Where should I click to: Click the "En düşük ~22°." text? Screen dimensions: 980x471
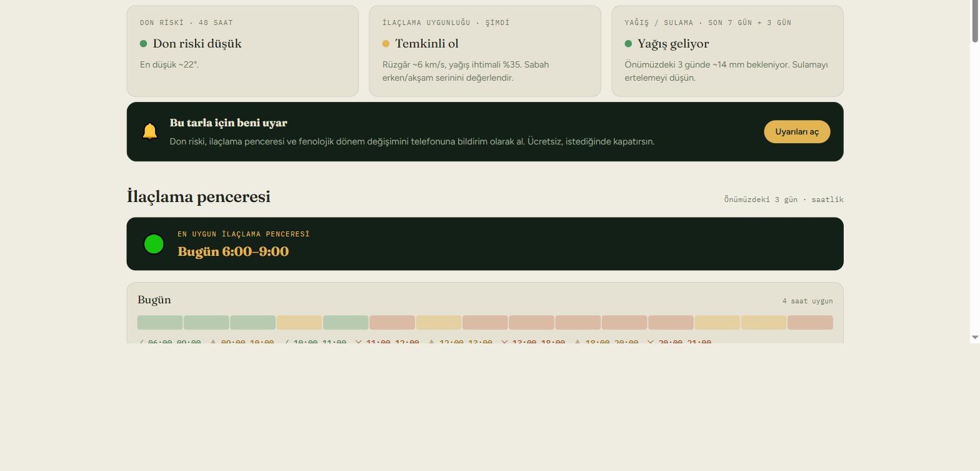pyautogui.click(x=169, y=64)
